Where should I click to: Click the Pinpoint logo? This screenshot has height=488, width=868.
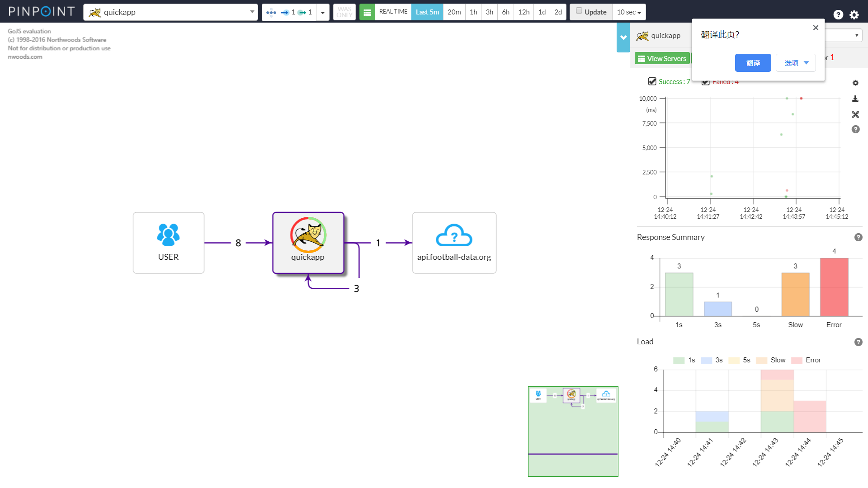coord(41,12)
